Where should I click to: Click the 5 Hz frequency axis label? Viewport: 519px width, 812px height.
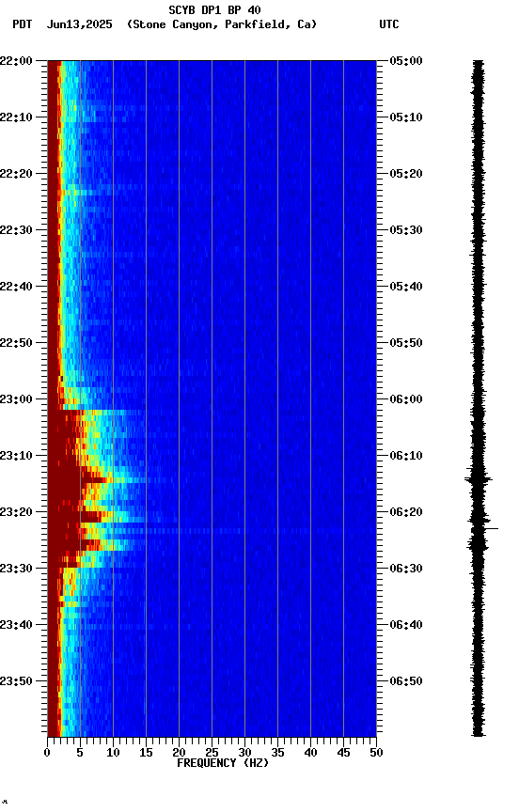(x=80, y=753)
